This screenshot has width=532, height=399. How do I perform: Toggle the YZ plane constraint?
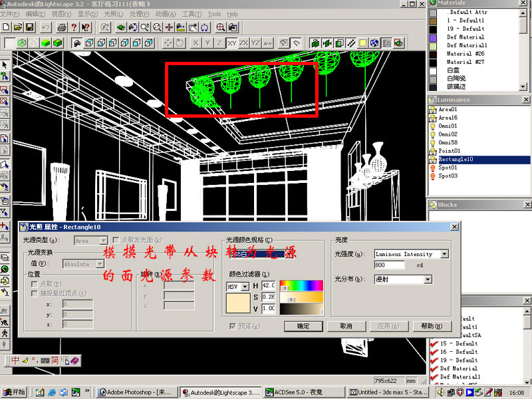[255, 43]
